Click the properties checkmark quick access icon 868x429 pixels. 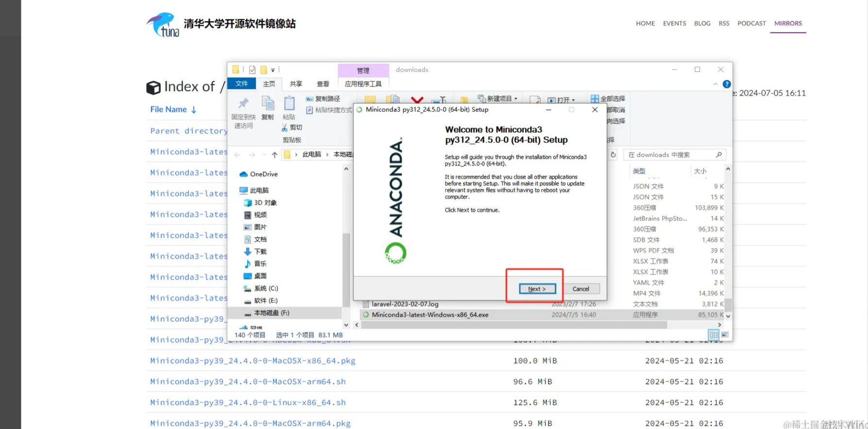point(252,70)
